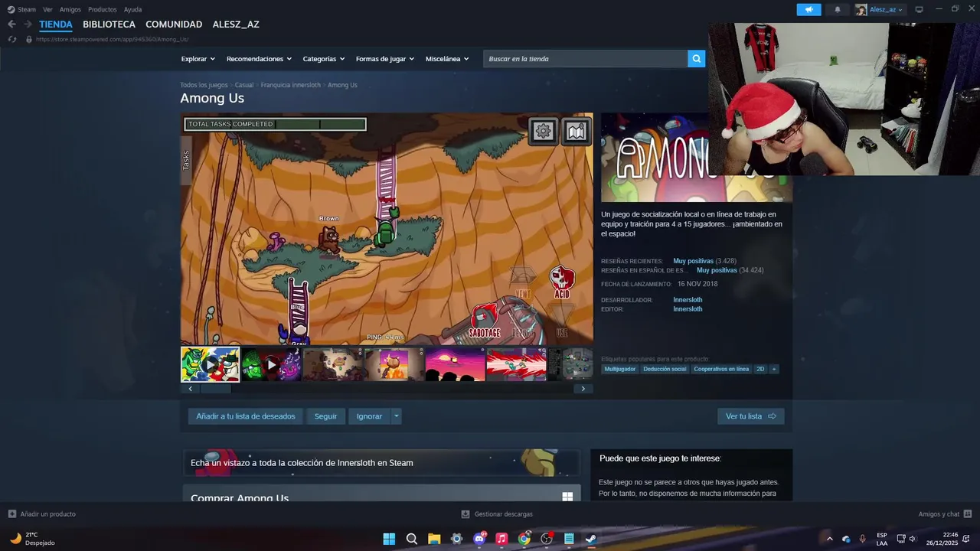Click the store search magnifier button
Viewport: 980px width, 551px height.
tap(696, 59)
